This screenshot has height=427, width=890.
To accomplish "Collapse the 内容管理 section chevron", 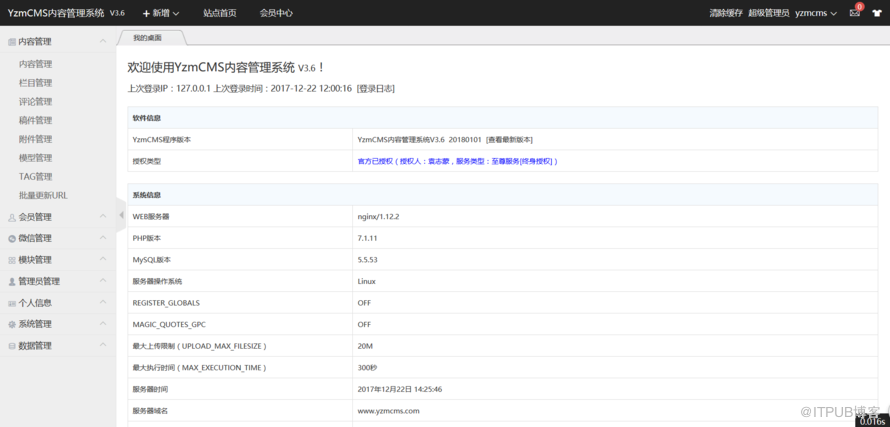I will click(103, 41).
